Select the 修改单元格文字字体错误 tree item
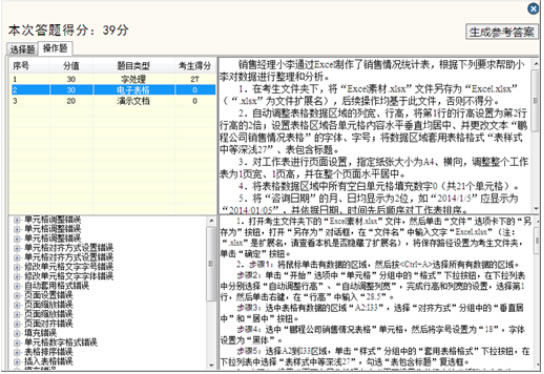Image resolution: width=544 pixels, height=374 pixels. tap(68, 277)
